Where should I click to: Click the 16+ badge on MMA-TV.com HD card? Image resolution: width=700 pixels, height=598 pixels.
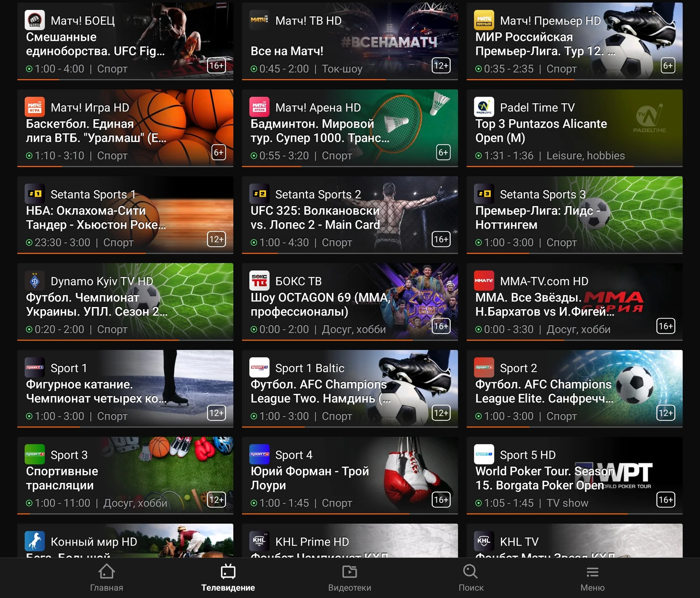[666, 326]
